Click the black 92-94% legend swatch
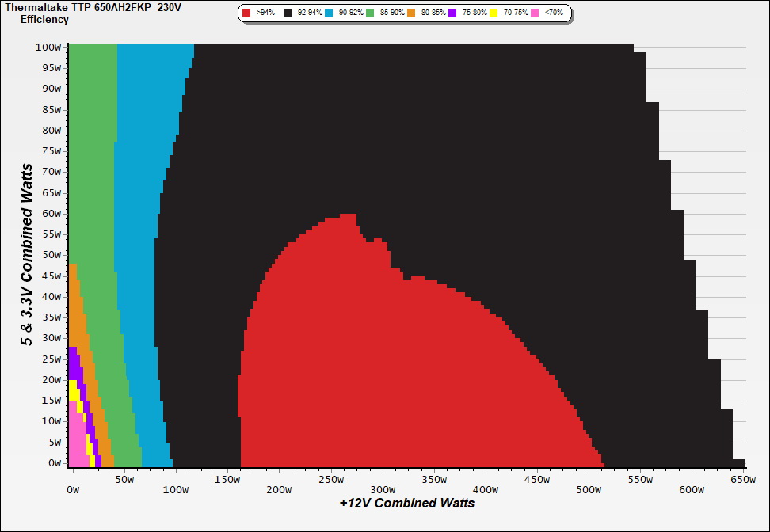770x532 pixels. click(288, 13)
